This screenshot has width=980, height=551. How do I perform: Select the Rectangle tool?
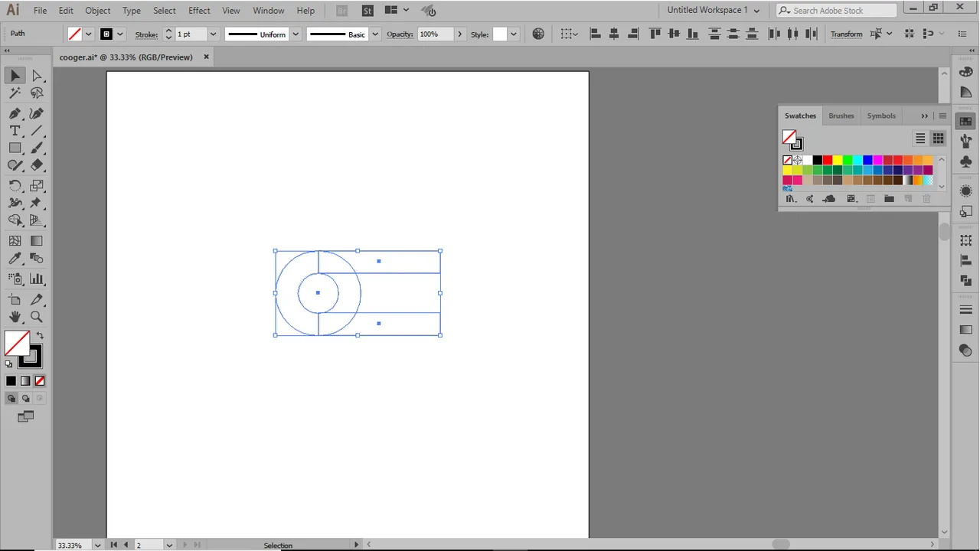pos(15,148)
